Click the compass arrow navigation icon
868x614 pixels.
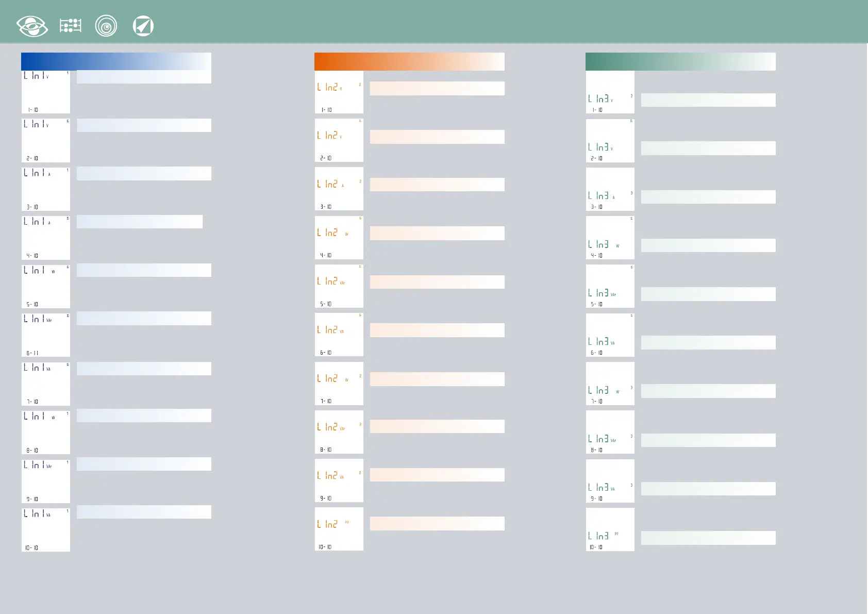143,26
